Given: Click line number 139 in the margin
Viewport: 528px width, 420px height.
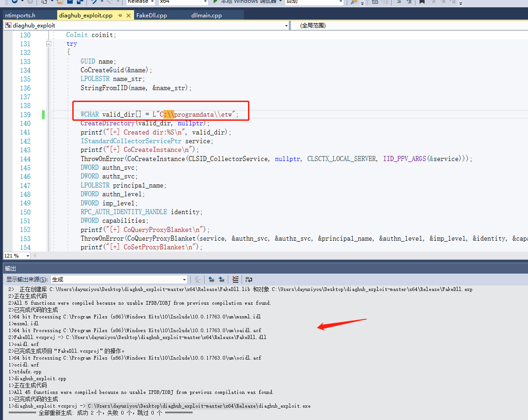Looking at the screenshot, I should pos(25,115).
